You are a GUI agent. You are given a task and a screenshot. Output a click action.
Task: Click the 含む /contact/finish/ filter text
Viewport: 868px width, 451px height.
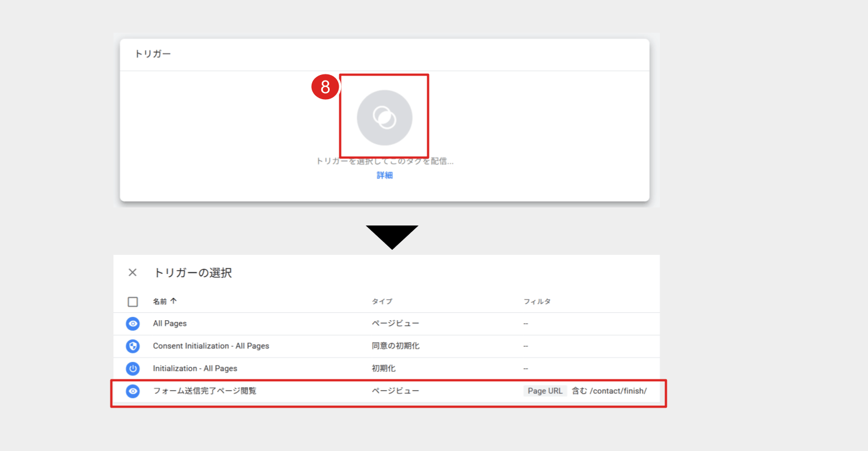click(x=609, y=391)
